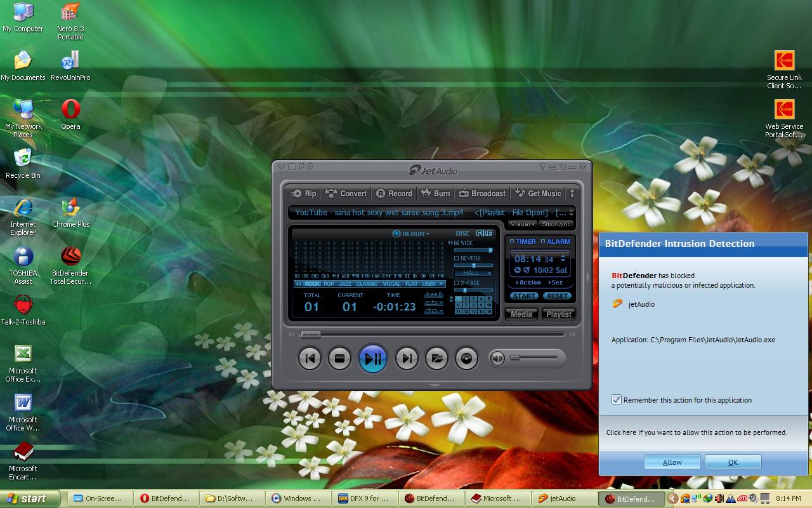Image resolution: width=812 pixels, height=508 pixels.
Task: Switch to Microsoft Encarta taskbar item
Action: pyautogui.click(x=499, y=498)
